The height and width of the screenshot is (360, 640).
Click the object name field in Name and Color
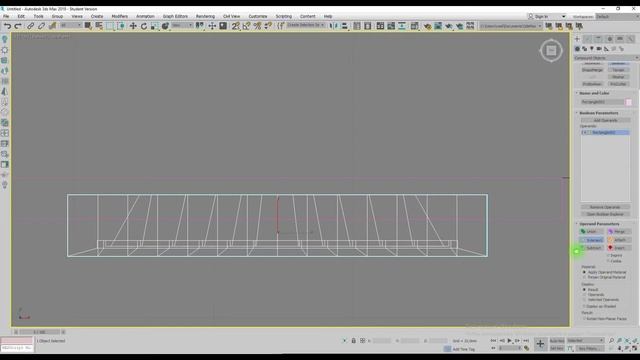(x=602, y=102)
